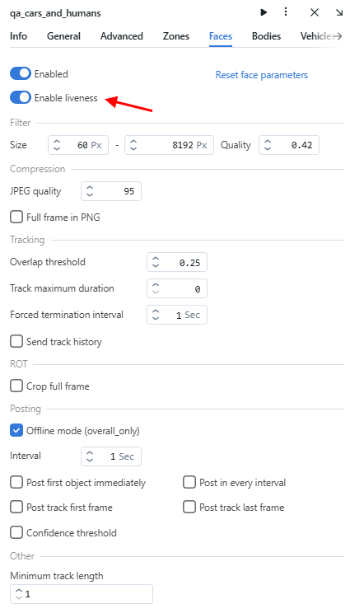Decrease the Posting Interval stepper
The image size is (364, 613).
90,460
